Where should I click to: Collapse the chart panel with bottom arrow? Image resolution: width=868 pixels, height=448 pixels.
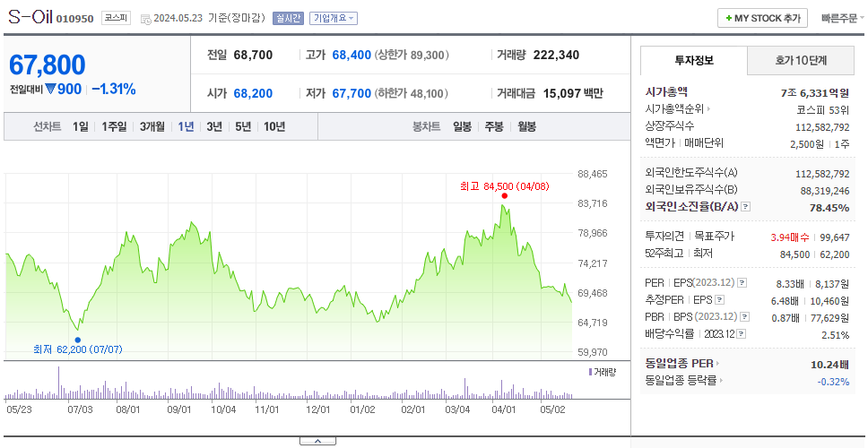[317, 441]
